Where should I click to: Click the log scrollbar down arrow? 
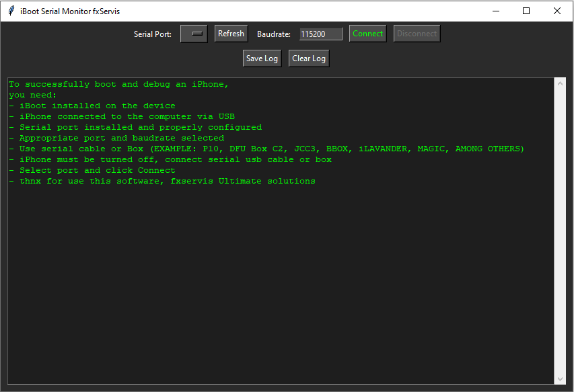click(x=560, y=379)
